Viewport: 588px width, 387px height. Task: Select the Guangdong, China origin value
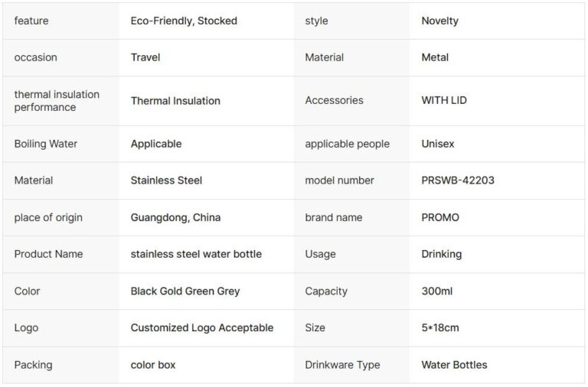[175, 217]
